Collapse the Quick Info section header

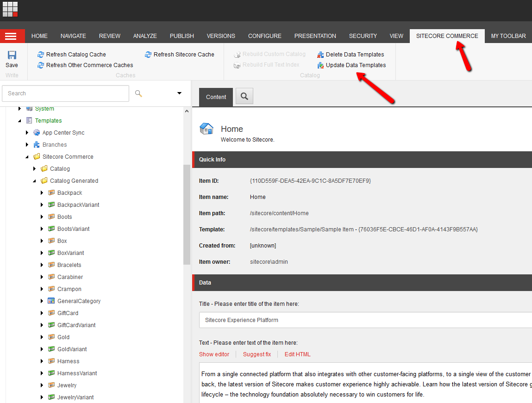click(x=362, y=160)
